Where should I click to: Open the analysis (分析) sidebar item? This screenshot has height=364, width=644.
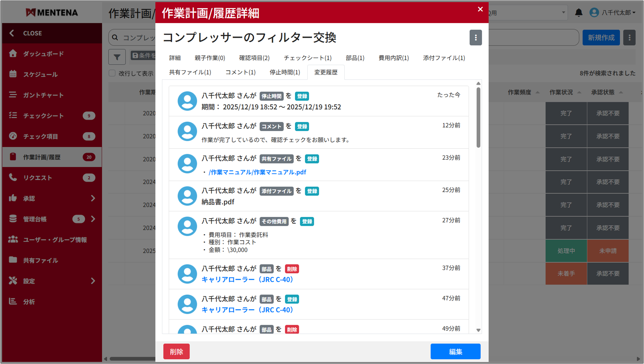29,301
